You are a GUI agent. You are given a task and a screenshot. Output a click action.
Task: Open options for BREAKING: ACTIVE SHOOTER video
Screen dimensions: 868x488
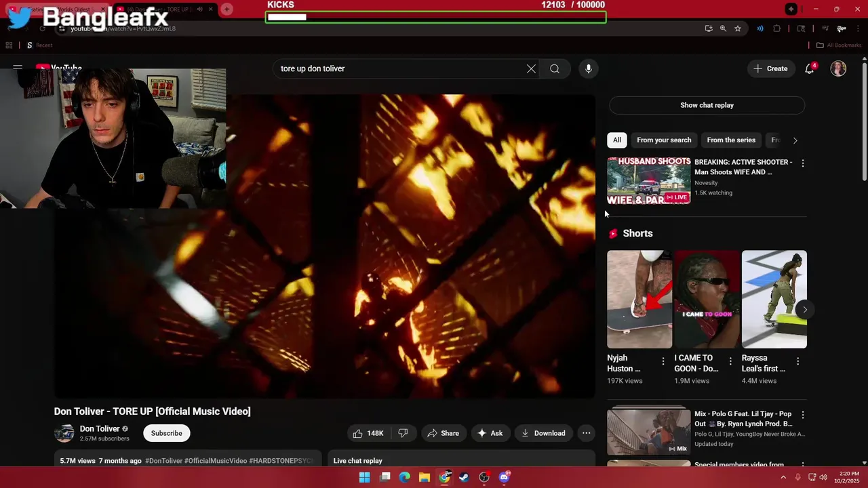pyautogui.click(x=803, y=163)
